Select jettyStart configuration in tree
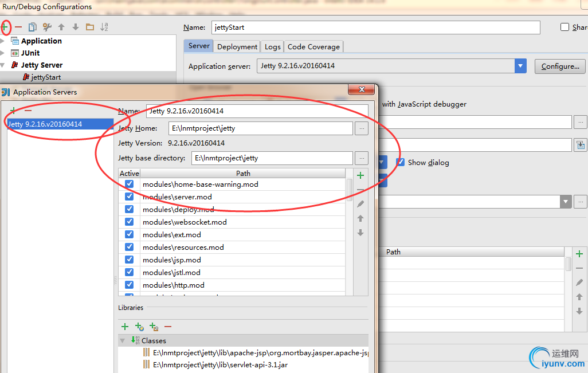588x373 pixels. (x=46, y=77)
